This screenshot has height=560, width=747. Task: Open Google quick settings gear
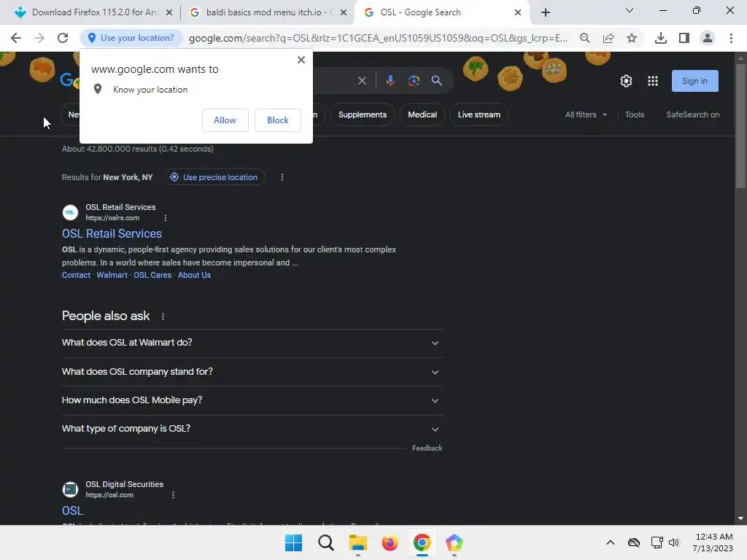[x=626, y=81]
